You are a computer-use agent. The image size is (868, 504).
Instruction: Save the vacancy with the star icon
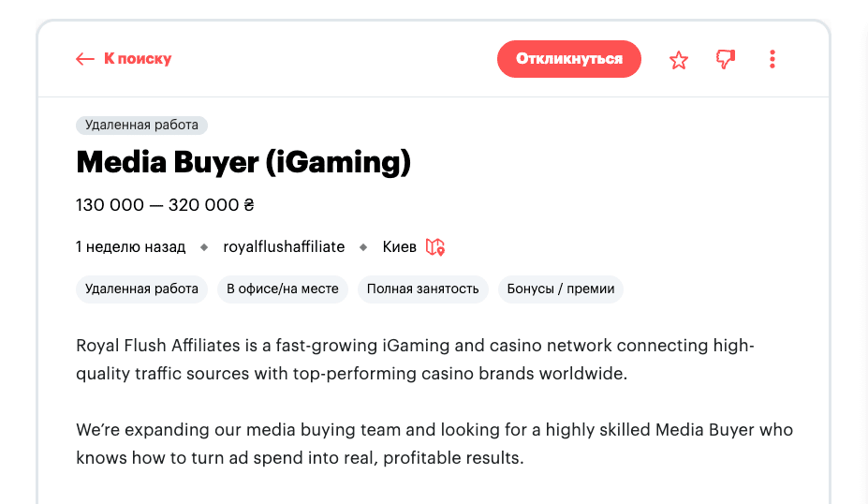click(x=679, y=60)
